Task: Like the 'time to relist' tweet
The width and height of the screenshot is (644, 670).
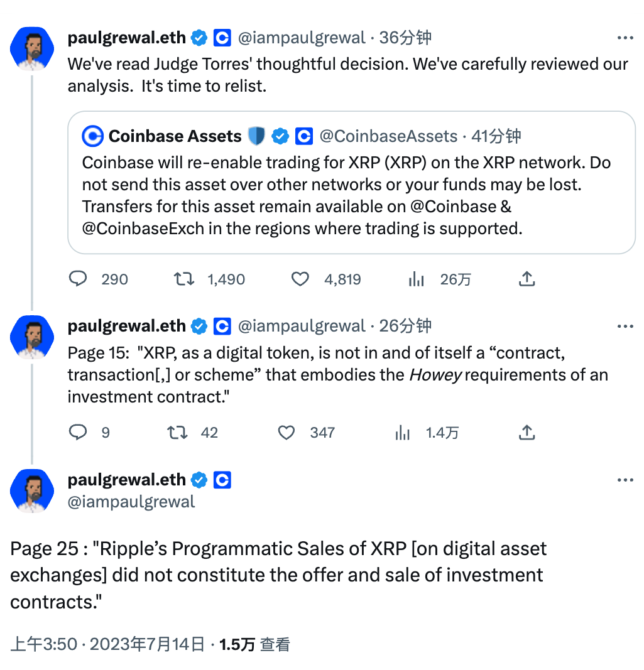Action: pos(300,279)
